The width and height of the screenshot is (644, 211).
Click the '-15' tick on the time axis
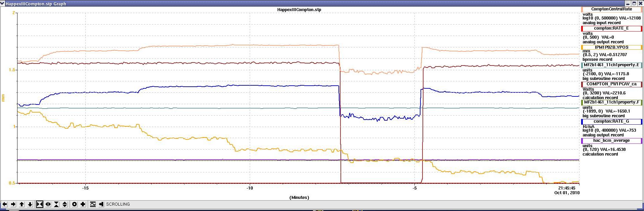click(85, 188)
